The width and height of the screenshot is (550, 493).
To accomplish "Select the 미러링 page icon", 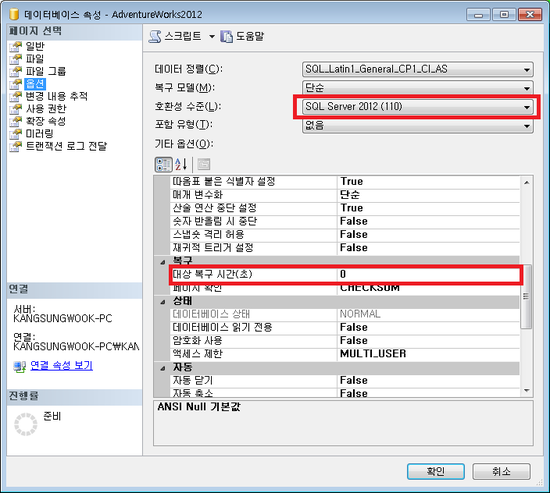I will (x=15, y=134).
